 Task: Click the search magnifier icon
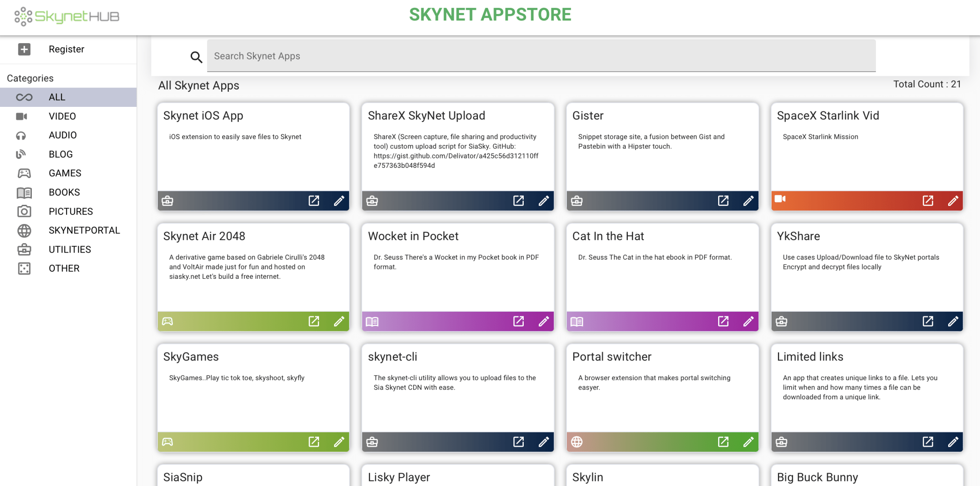point(196,56)
